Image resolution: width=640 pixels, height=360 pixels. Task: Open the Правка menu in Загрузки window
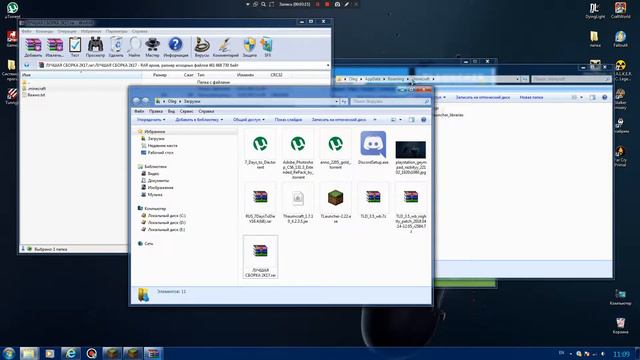(156, 111)
